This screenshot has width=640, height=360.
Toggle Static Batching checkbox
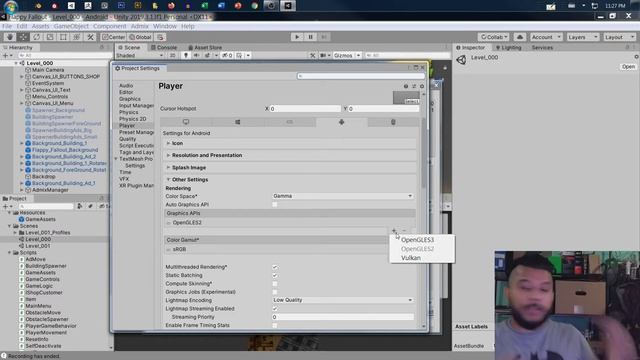coord(275,276)
